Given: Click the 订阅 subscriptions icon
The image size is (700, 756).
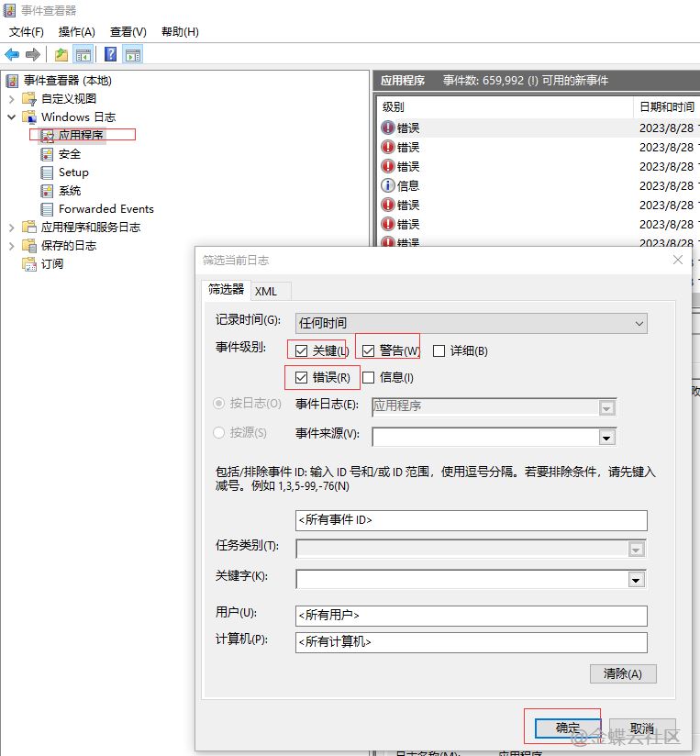Looking at the screenshot, I should (x=28, y=264).
